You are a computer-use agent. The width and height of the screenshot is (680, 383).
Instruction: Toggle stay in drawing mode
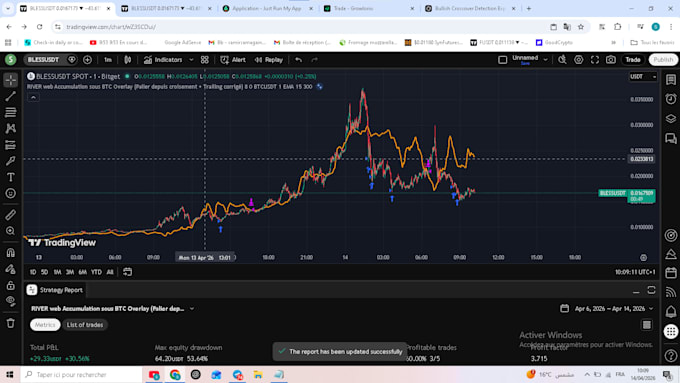(x=11, y=269)
